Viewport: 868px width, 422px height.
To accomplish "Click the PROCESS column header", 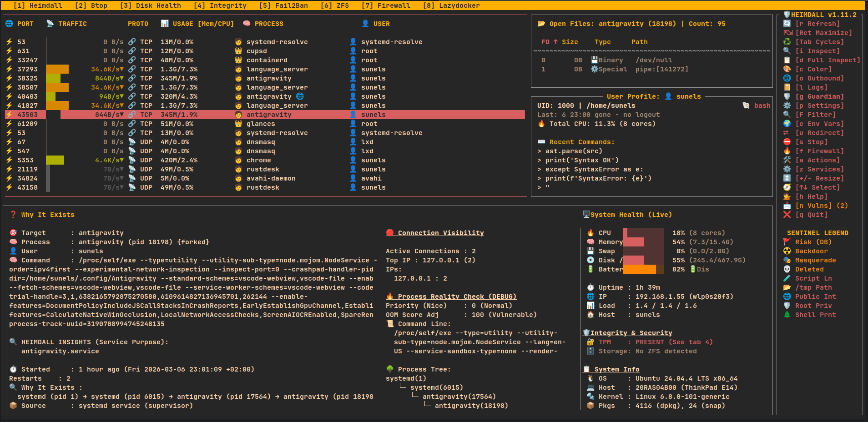I will click(x=269, y=24).
